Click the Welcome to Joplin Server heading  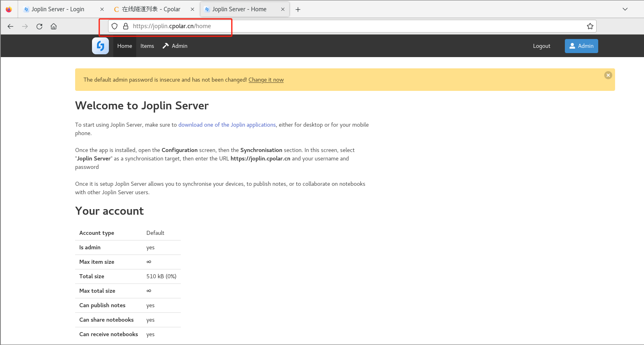[142, 105]
